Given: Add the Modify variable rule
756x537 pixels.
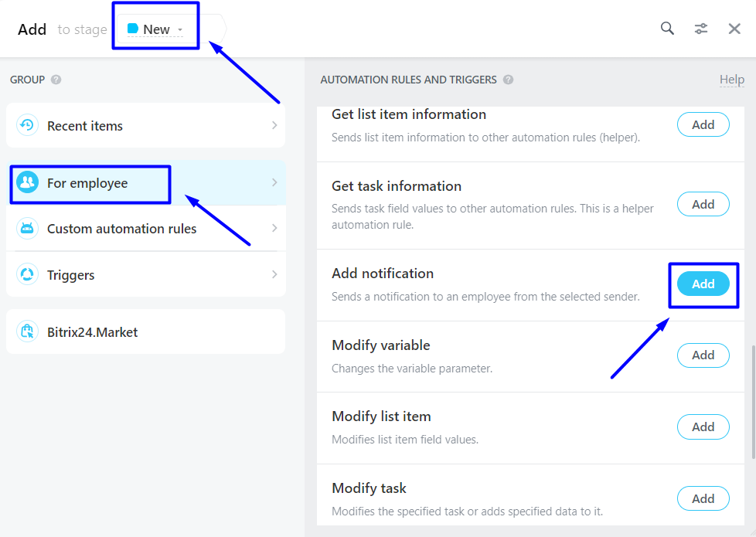Looking at the screenshot, I should click(x=703, y=355).
